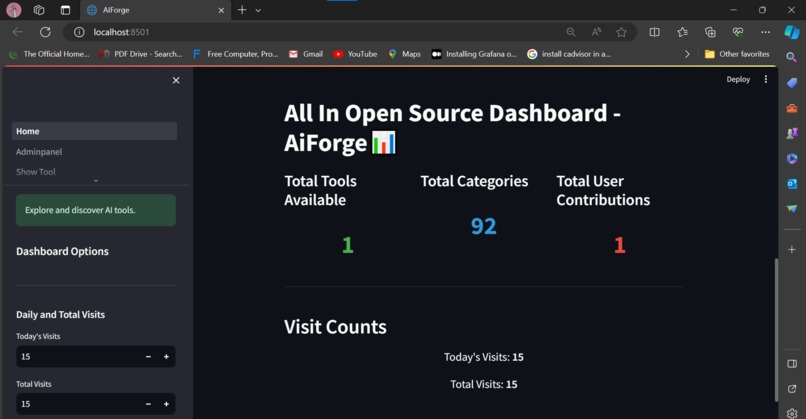Add an app to sidebar with plus
806x419 pixels.
click(x=792, y=249)
